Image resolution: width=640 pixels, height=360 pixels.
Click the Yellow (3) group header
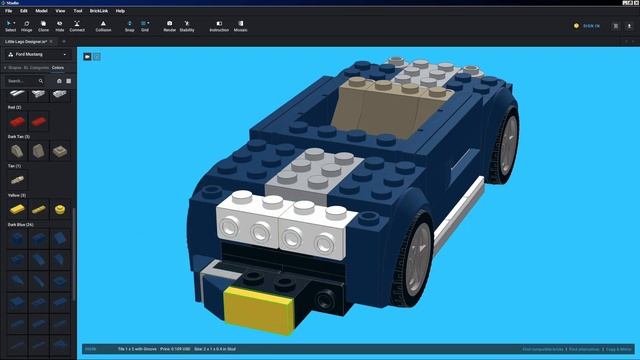[x=17, y=196]
